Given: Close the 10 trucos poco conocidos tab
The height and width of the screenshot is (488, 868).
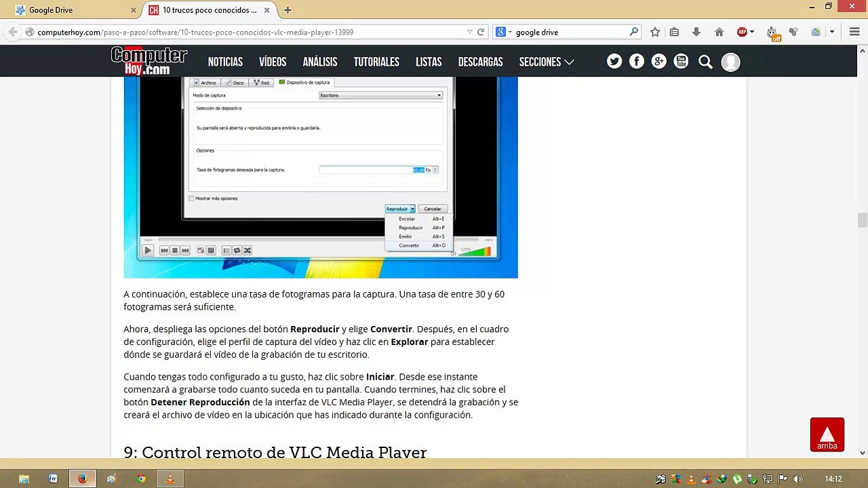Looking at the screenshot, I should [267, 10].
